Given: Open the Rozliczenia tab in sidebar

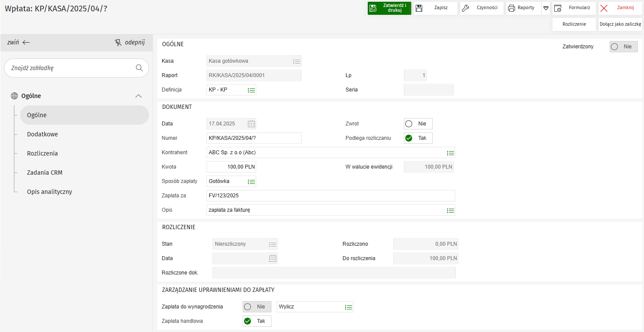Looking at the screenshot, I should click(42, 153).
